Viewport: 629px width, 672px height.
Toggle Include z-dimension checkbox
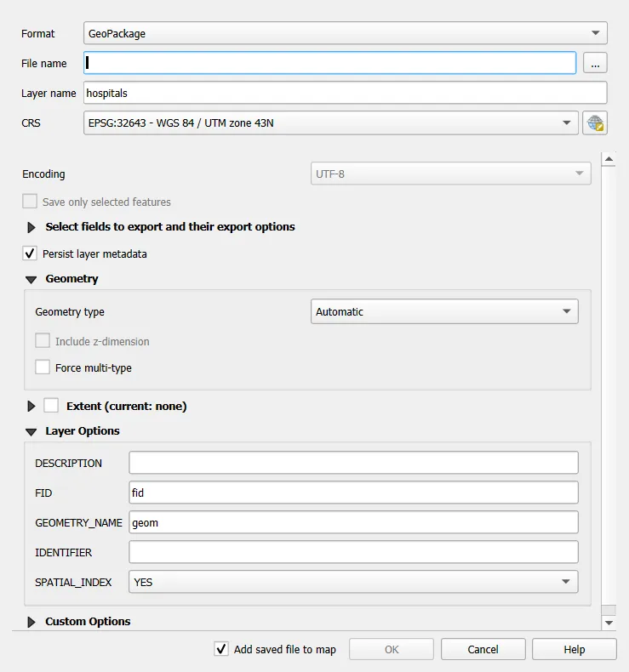click(43, 341)
